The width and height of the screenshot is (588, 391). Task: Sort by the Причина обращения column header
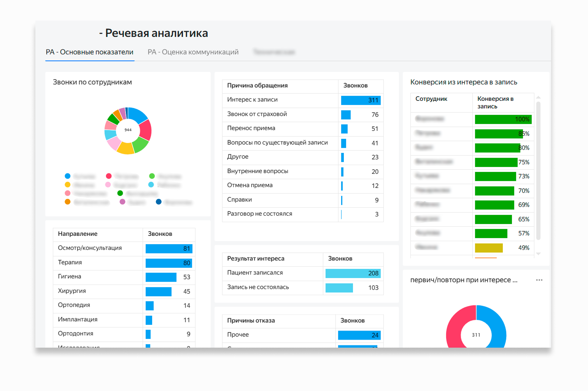(257, 86)
